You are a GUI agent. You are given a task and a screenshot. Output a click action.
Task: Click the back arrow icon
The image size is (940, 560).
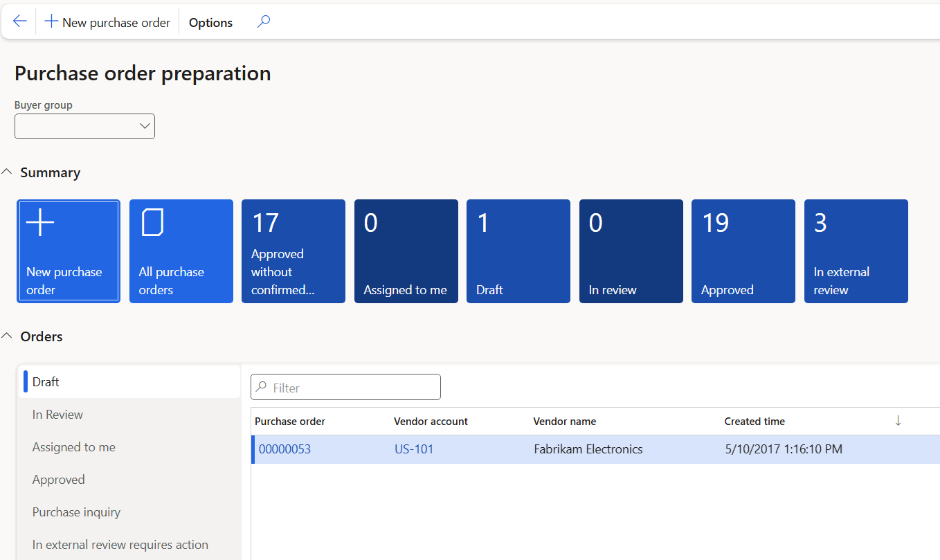pyautogui.click(x=19, y=21)
